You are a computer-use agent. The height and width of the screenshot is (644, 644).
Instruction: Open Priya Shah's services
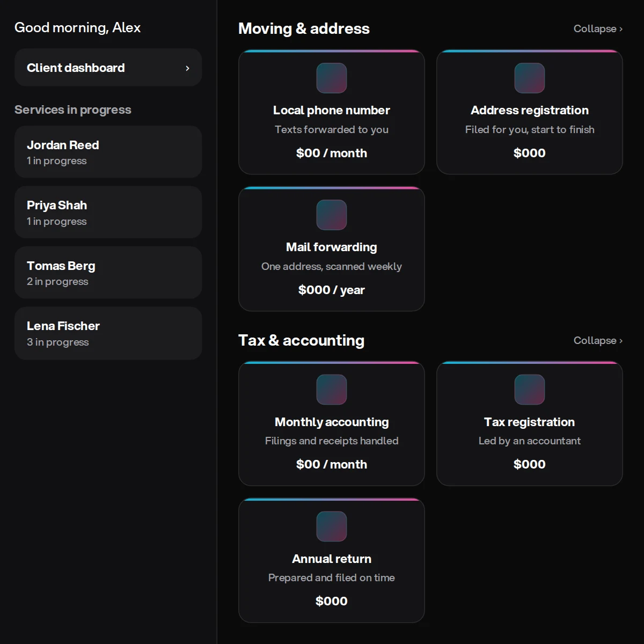click(x=108, y=212)
